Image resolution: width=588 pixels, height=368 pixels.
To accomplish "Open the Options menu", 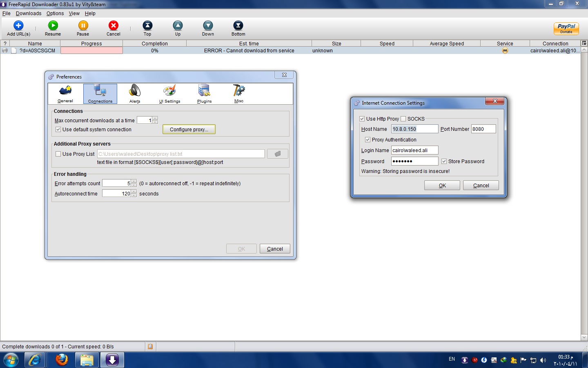I will click(55, 13).
